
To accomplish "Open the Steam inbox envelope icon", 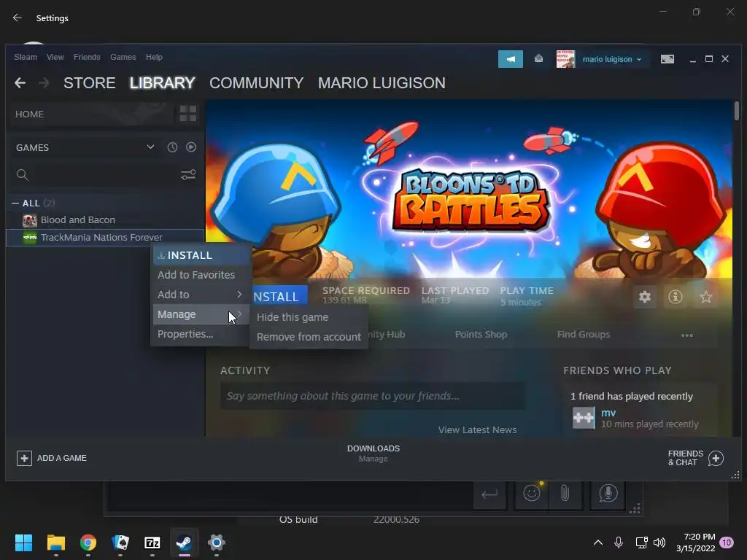I will click(x=538, y=58).
